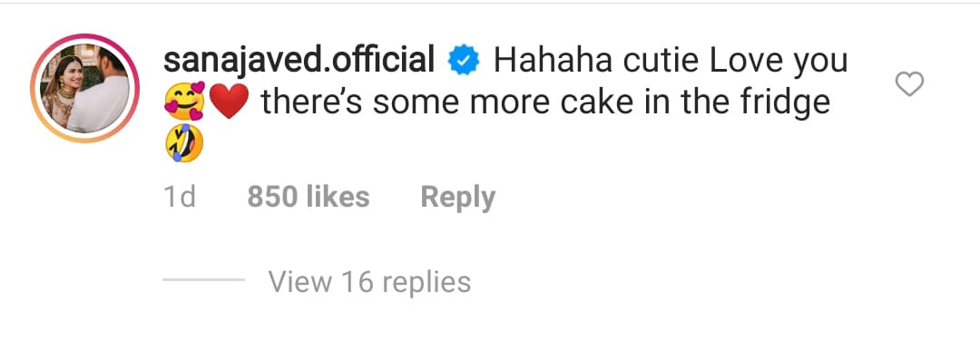Click the 1d timestamp
This screenshot has height=341, width=980.
[x=180, y=197]
